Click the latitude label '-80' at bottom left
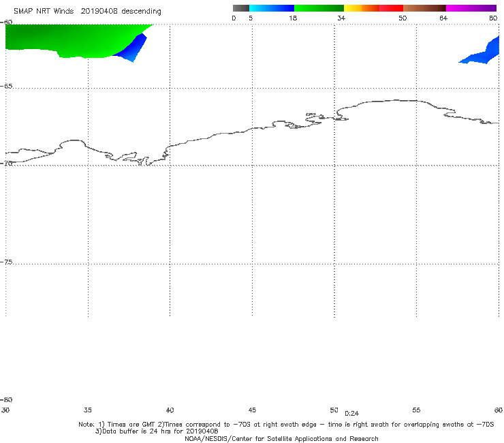 (x=6, y=400)
